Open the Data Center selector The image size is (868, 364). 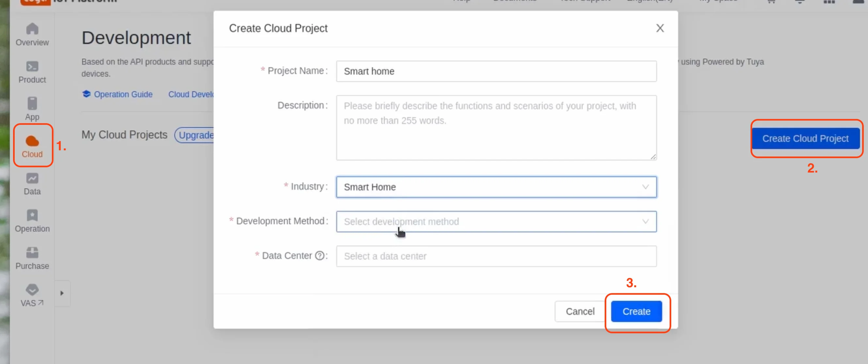click(496, 256)
